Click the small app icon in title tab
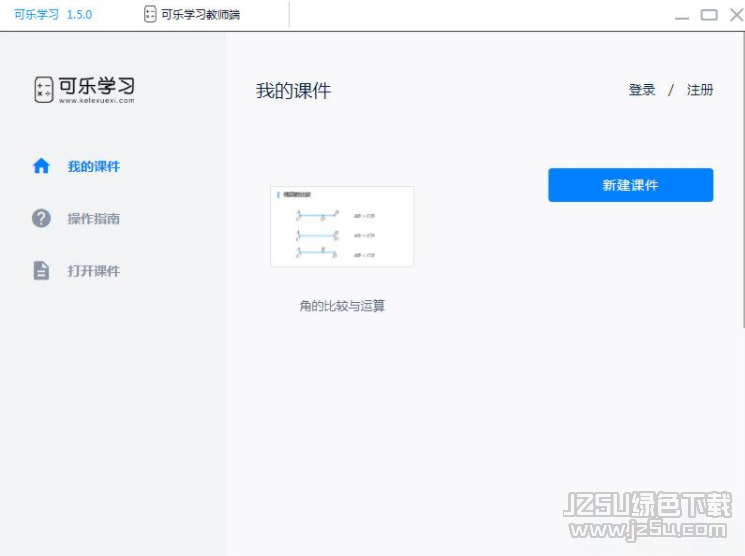745x556 pixels. (150, 14)
